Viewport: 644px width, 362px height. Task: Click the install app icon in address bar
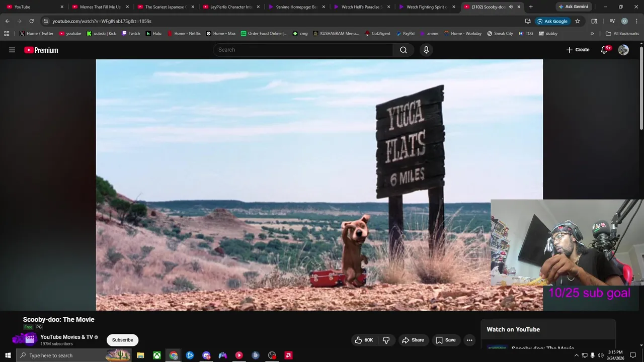(x=528, y=21)
